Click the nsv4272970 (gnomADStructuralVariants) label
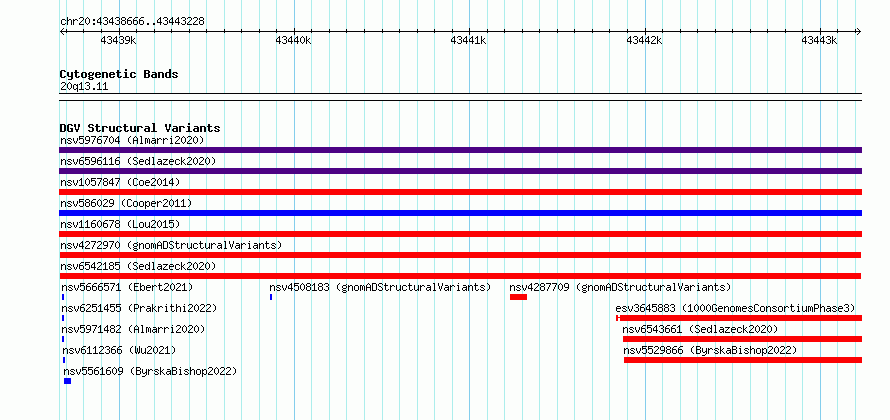890x420 pixels. point(171,245)
